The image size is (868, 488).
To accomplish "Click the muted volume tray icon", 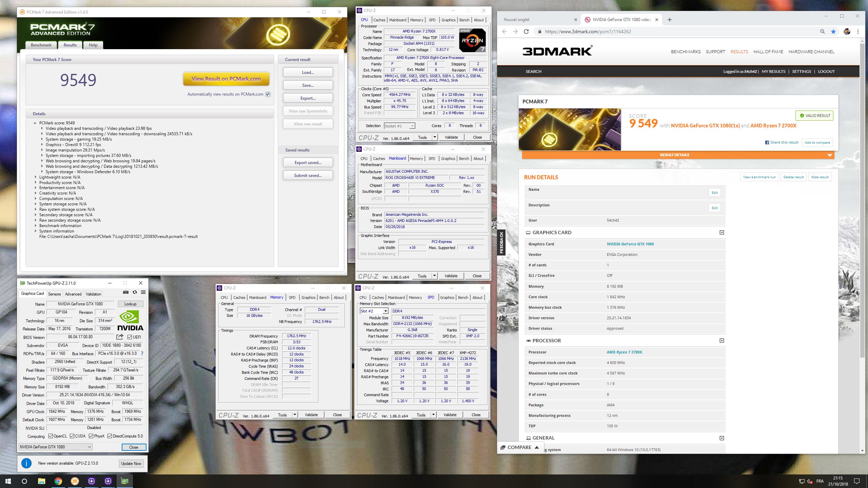I will (810, 481).
